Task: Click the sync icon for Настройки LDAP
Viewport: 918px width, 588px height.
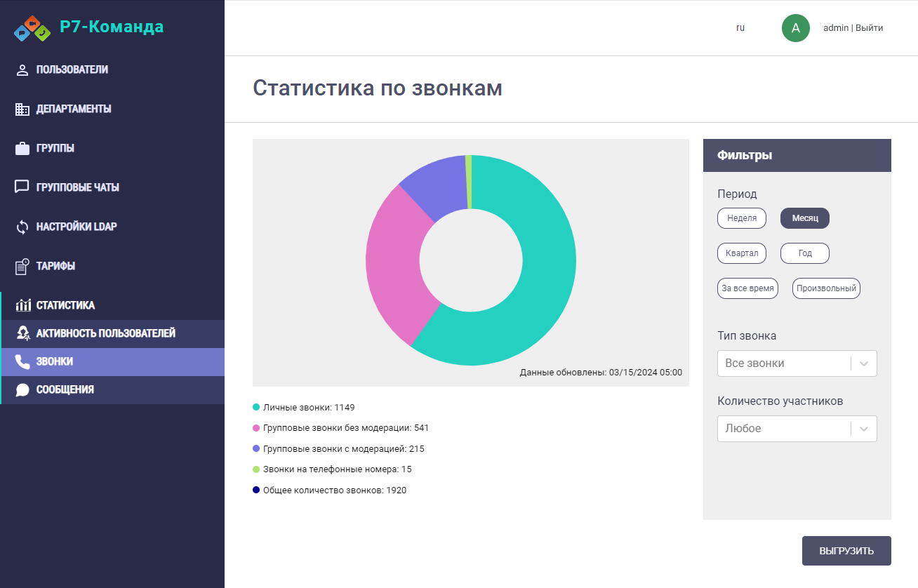Action: (22, 227)
